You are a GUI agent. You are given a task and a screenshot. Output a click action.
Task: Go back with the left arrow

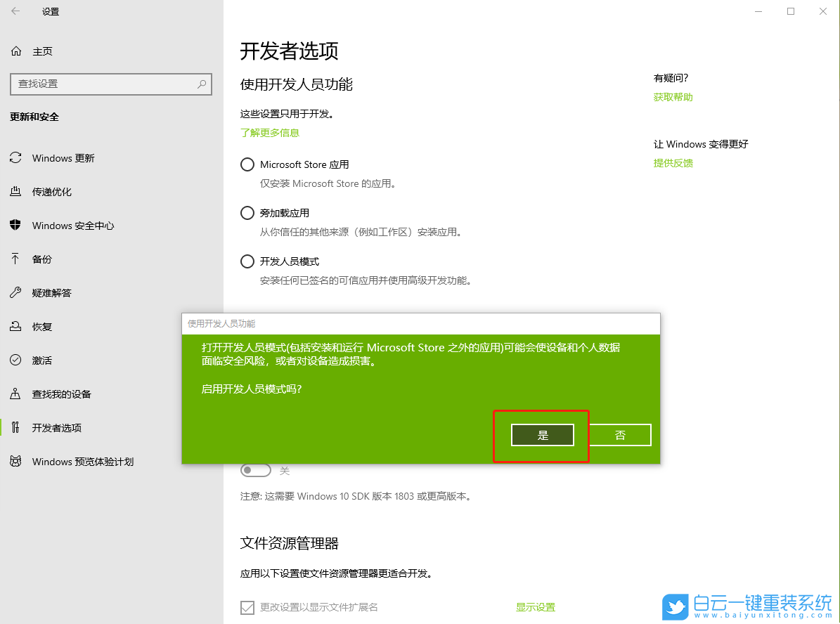[15, 11]
